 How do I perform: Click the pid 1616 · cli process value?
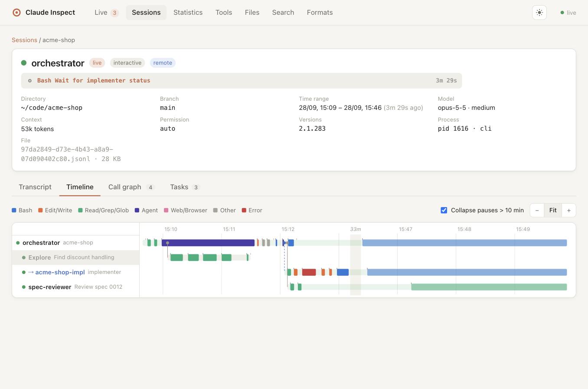click(465, 129)
